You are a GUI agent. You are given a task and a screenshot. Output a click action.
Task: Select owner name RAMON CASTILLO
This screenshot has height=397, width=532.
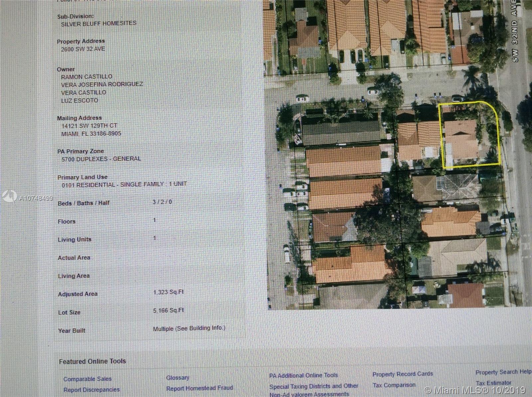click(x=86, y=76)
